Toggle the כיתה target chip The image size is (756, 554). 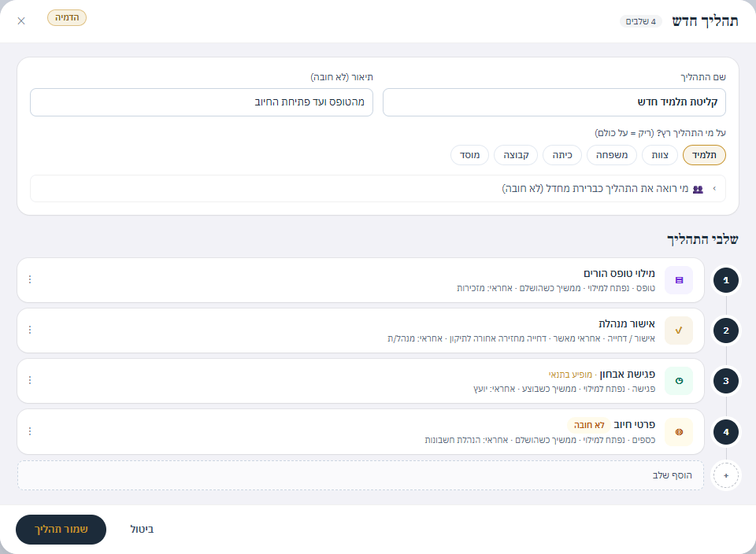[x=562, y=155]
